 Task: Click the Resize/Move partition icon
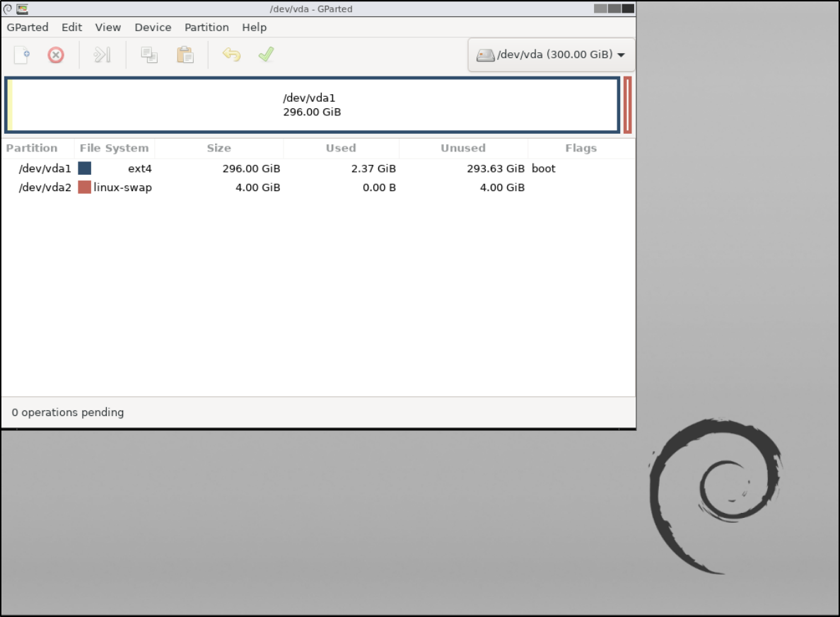(103, 55)
